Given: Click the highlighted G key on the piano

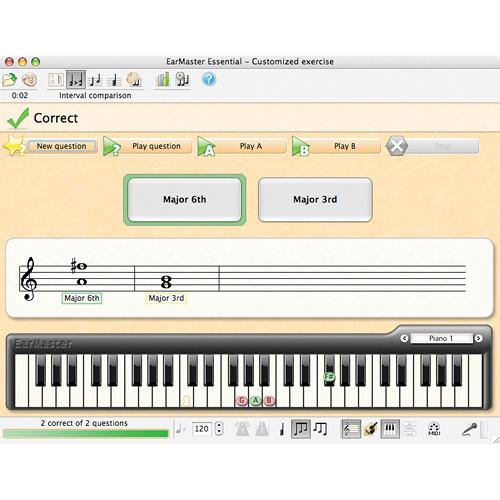Looking at the screenshot, I should click(242, 400).
